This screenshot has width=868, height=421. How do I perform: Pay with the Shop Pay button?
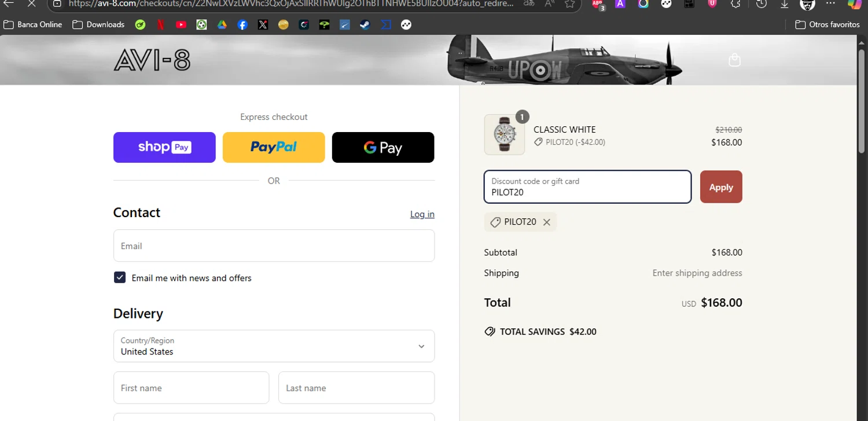164,147
